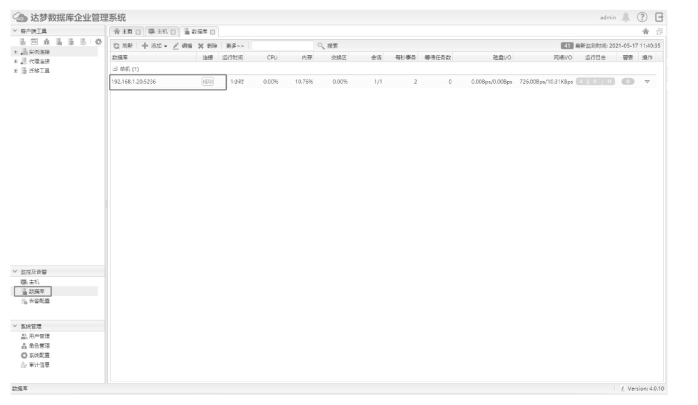
Task: Sort by the 内存 memory column header
Action: 307,57
